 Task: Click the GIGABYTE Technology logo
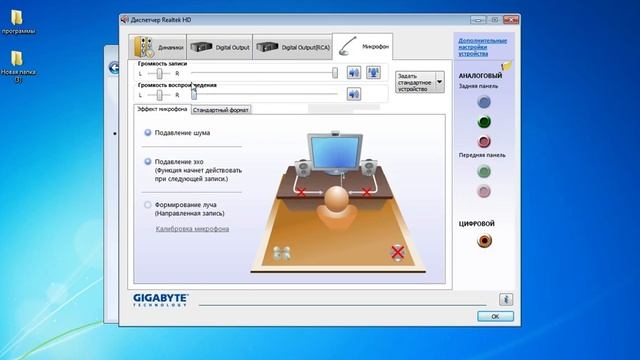160,300
